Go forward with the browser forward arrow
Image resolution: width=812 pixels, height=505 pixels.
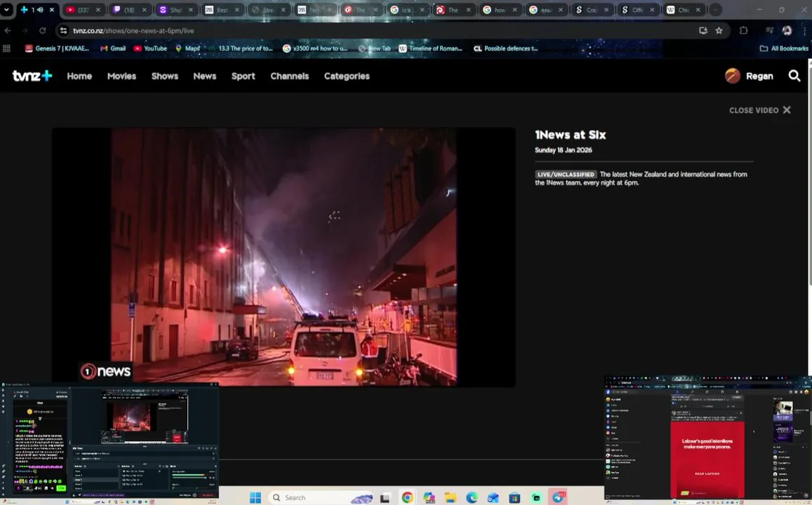coord(25,31)
